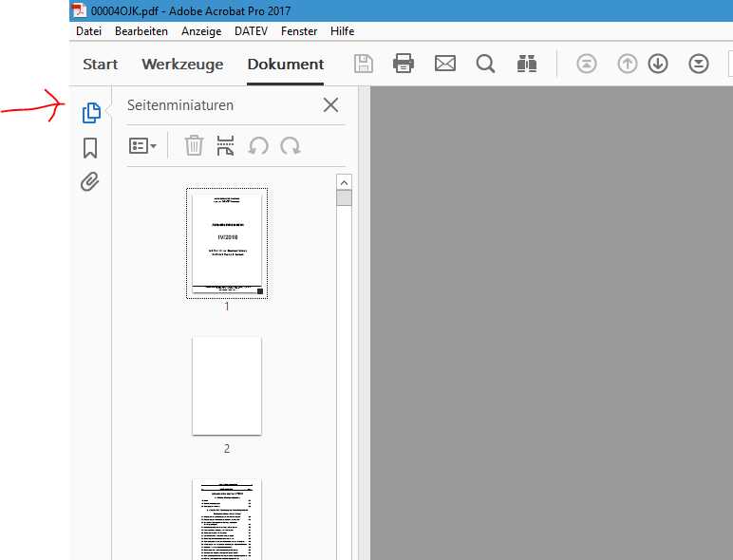Go to previous page arrow
The width and height of the screenshot is (733, 560).
(628, 64)
